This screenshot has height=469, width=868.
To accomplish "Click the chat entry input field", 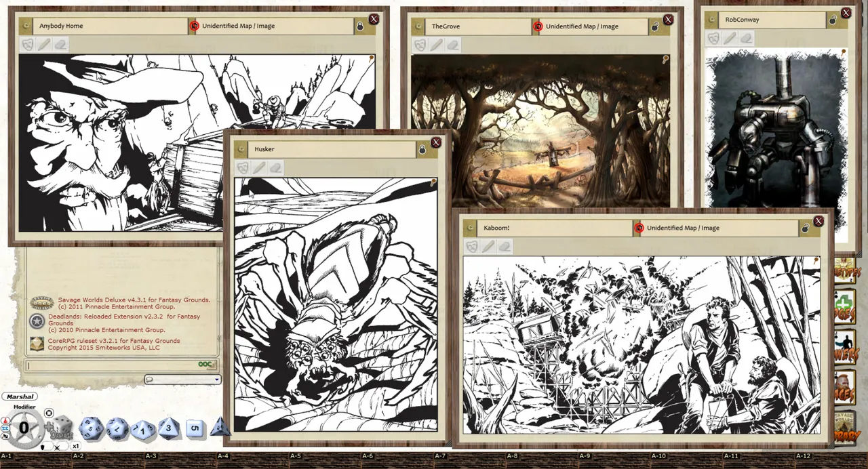I will pyautogui.click(x=121, y=365).
